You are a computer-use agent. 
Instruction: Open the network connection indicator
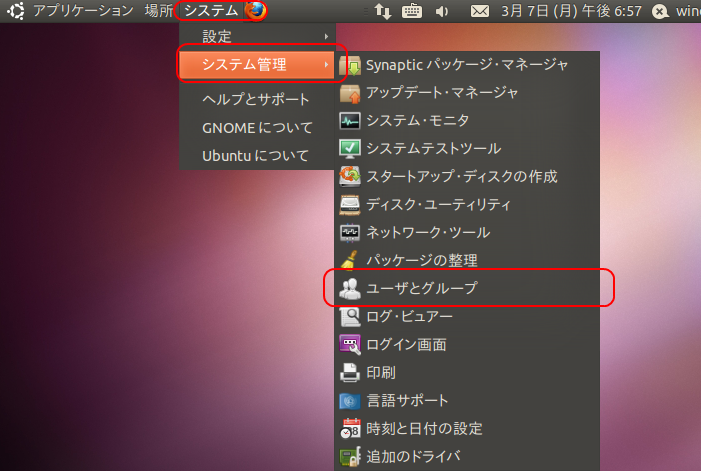(x=383, y=11)
